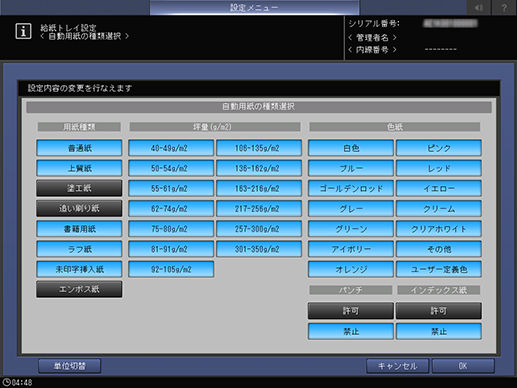Set パンチ to 禁止

coord(351,331)
